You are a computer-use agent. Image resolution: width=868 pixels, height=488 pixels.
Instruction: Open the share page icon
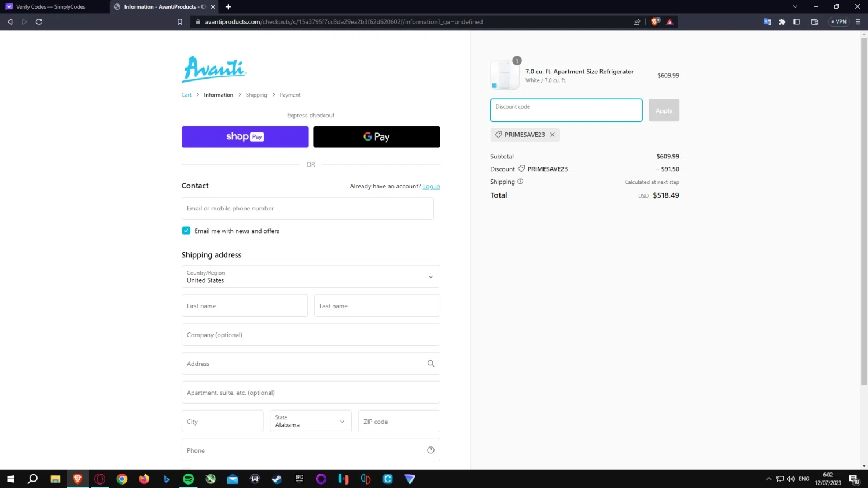point(637,22)
